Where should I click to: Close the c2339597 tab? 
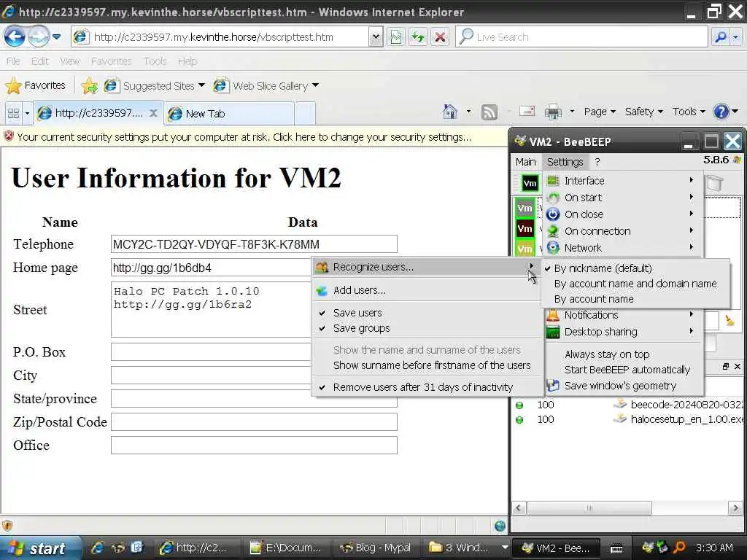(153, 113)
